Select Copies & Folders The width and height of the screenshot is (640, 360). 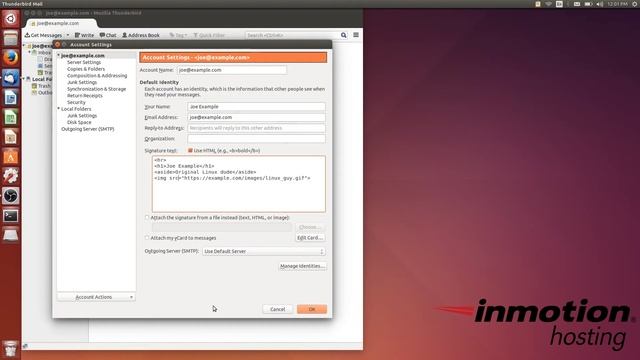tap(86, 69)
